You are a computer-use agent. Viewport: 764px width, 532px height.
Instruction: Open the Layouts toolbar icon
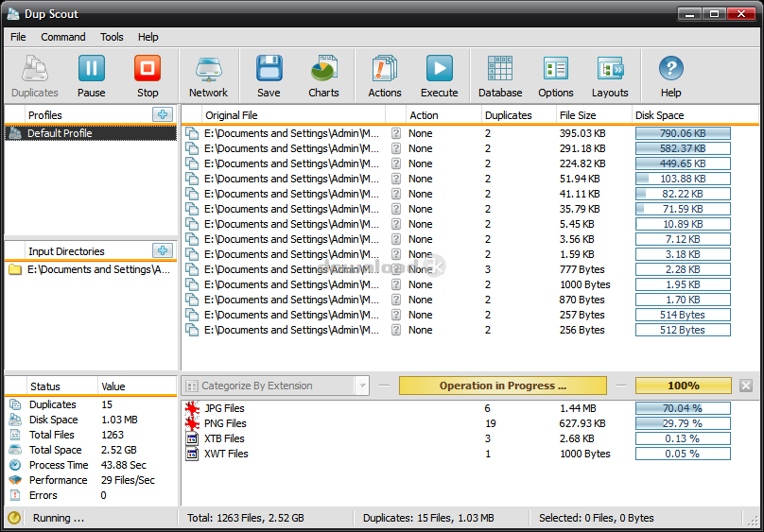(610, 77)
